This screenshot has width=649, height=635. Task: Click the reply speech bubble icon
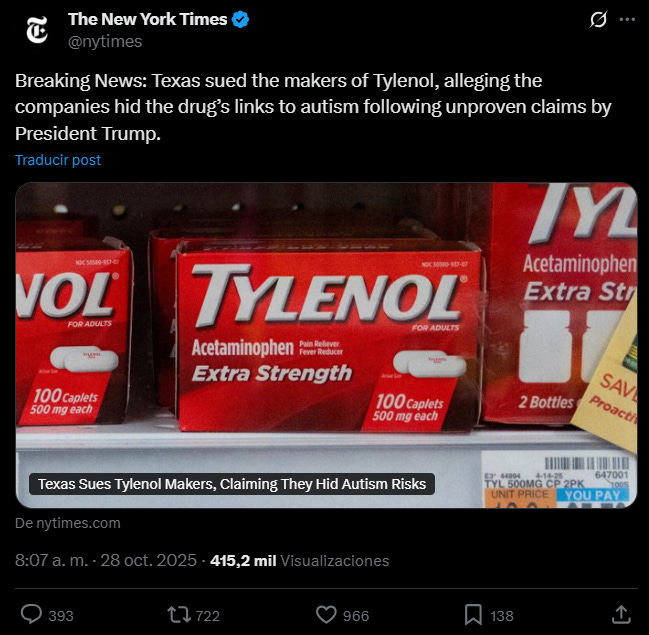point(31,614)
